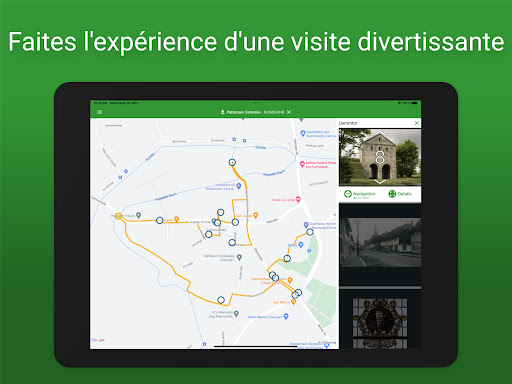Tap the highlighted orange tour stop marker
This screenshot has width=512, height=384.
click(x=118, y=216)
